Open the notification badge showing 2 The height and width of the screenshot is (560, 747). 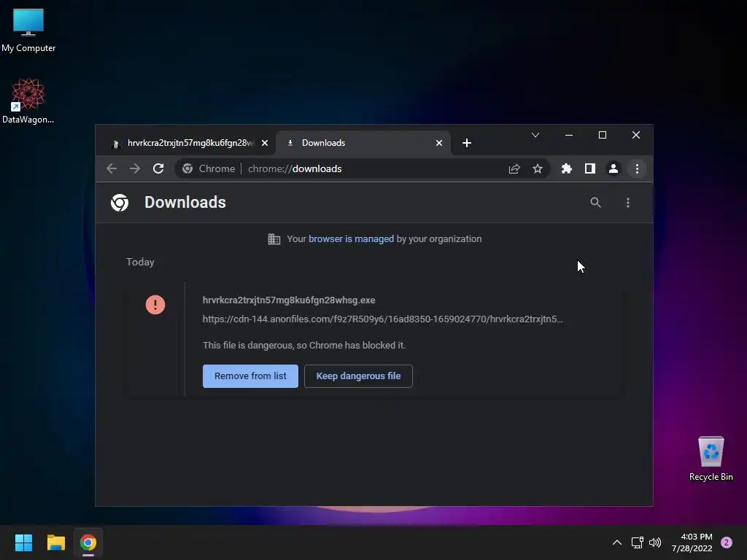(x=727, y=542)
